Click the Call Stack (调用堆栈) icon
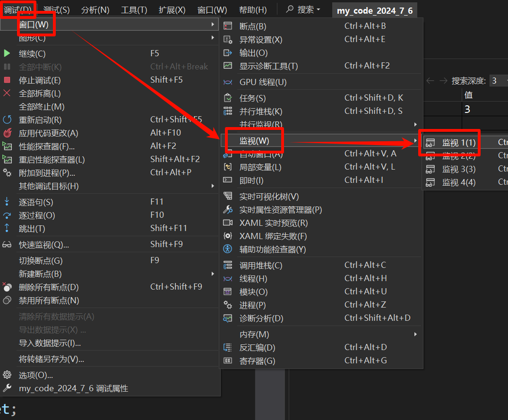Screen dimensions: 508x420 click(x=228, y=266)
